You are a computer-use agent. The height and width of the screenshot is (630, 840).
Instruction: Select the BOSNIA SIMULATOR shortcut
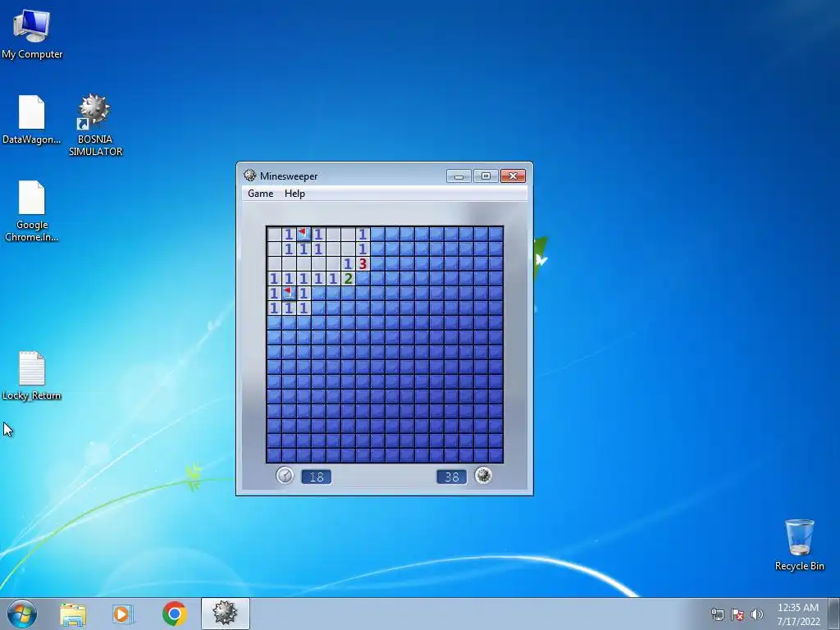pos(95,125)
